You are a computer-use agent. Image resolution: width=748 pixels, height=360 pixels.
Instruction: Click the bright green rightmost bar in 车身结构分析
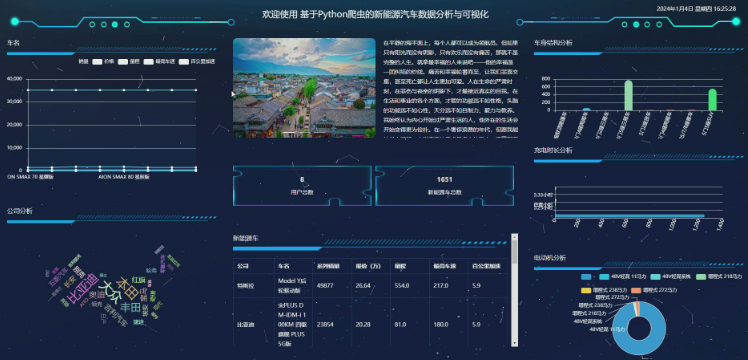(712, 100)
